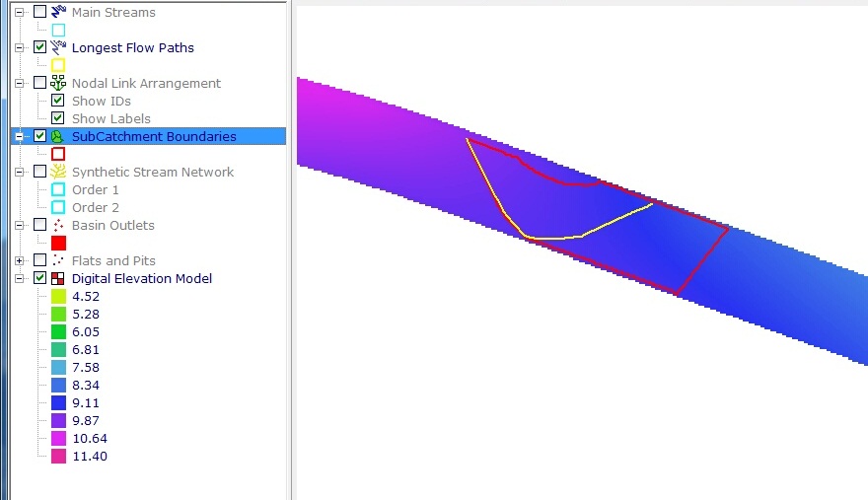Collapse the Synthetic Stream Network node
This screenshot has height=500, width=868.
(x=19, y=172)
